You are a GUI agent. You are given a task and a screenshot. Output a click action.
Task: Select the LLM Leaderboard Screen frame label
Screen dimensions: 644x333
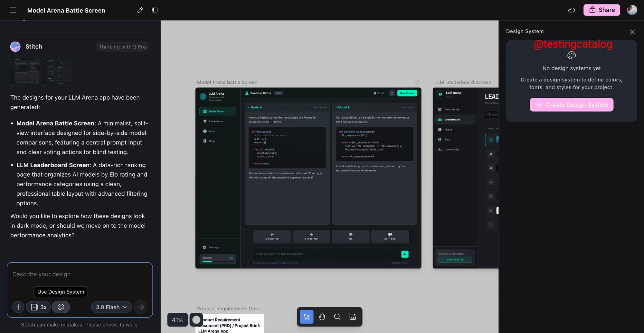(463, 82)
